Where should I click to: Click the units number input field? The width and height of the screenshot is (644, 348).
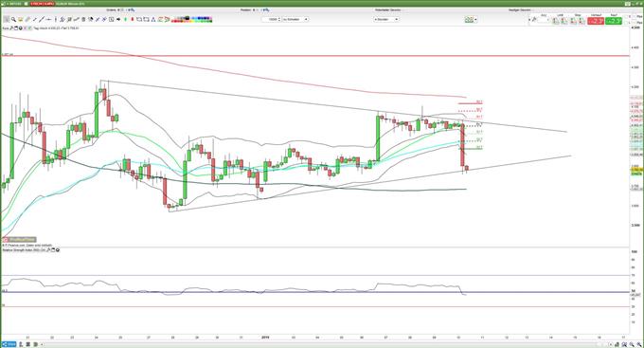270,19
